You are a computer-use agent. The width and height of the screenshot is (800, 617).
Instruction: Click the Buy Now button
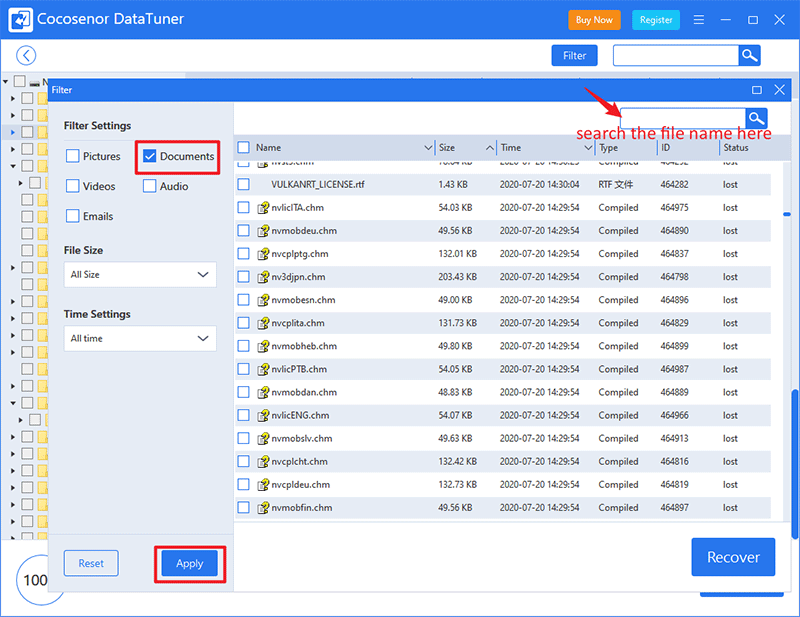(x=594, y=20)
